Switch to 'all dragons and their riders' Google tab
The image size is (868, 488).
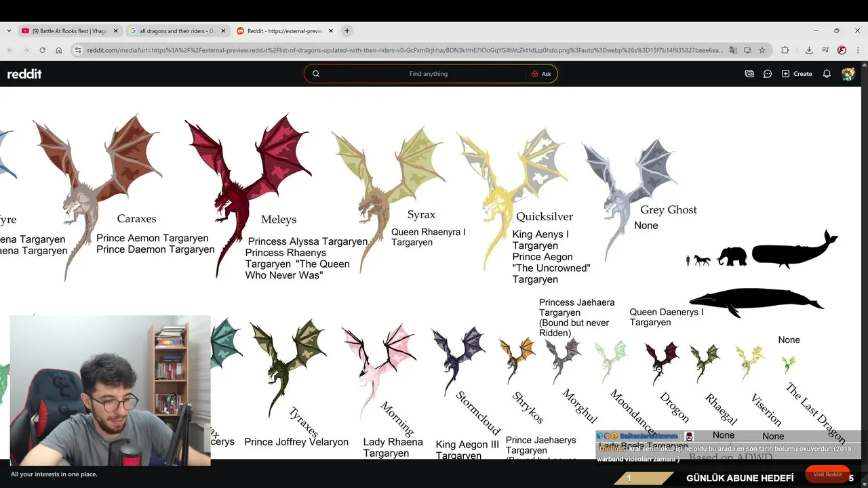(x=178, y=30)
